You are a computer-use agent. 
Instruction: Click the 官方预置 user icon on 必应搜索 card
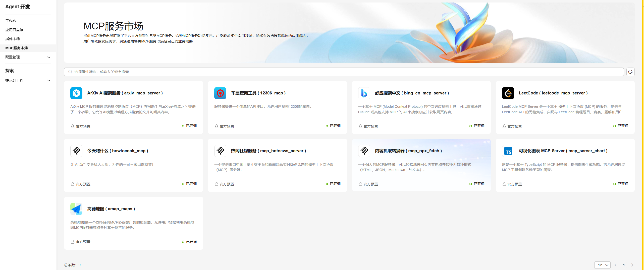point(360,126)
